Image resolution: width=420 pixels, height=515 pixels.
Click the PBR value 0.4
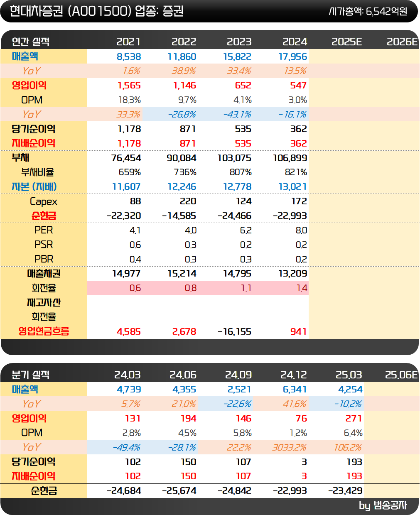click(135, 260)
